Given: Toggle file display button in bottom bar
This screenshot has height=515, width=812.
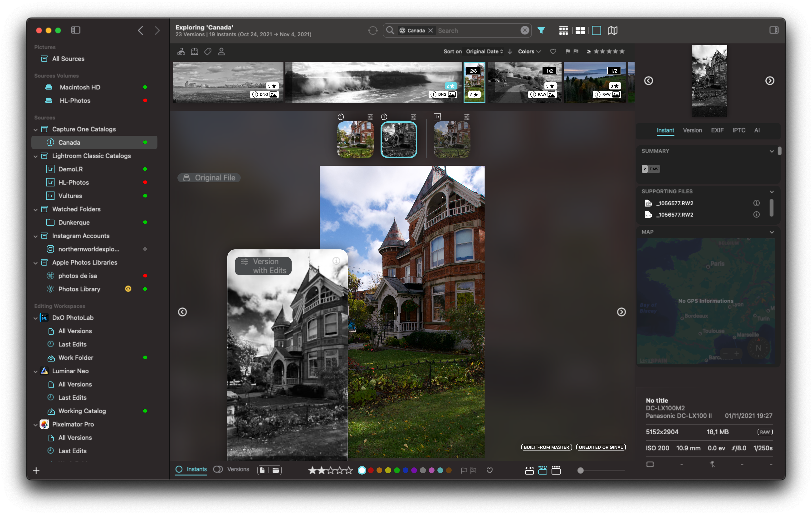Looking at the screenshot, I should (x=263, y=470).
